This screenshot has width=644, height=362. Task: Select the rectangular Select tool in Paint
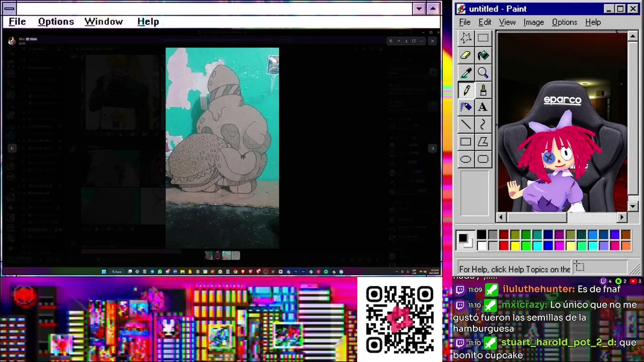[x=483, y=38]
